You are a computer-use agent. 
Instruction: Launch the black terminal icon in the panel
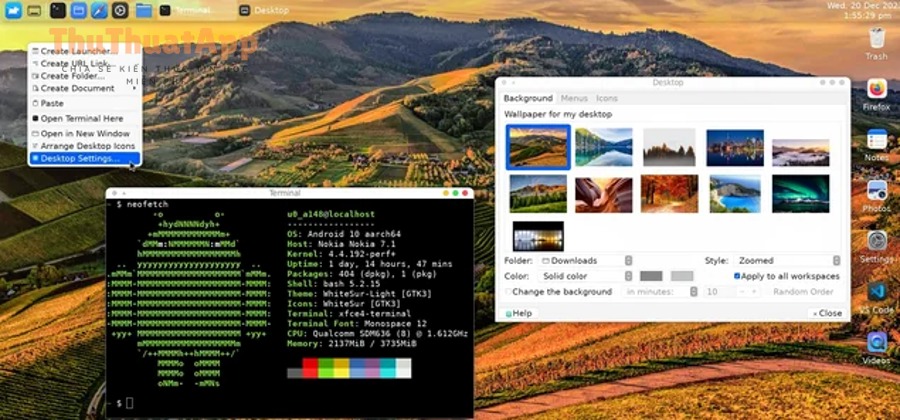pos(58,10)
